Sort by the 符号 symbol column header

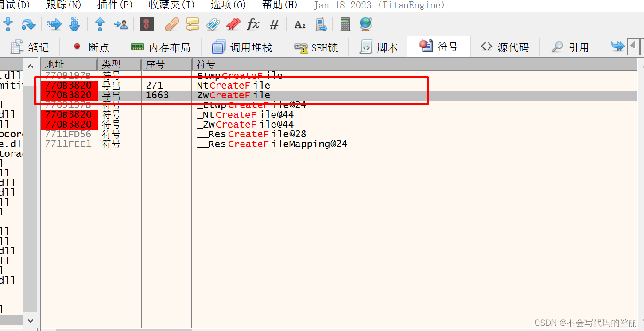tap(415, 65)
